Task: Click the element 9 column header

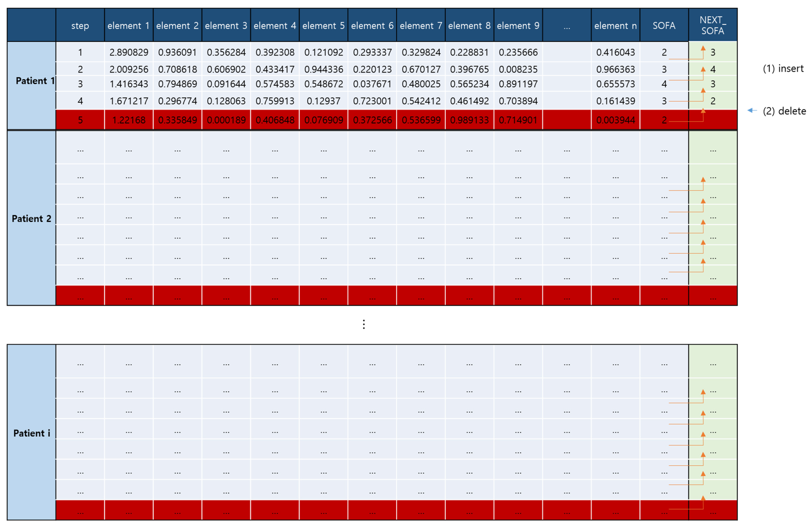Action: point(518,26)
